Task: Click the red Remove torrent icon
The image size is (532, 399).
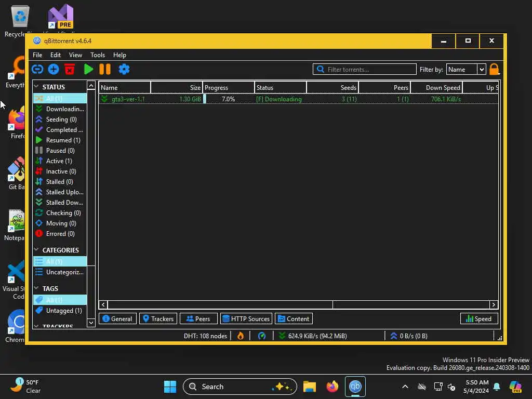Action: (x=70, y=69)
